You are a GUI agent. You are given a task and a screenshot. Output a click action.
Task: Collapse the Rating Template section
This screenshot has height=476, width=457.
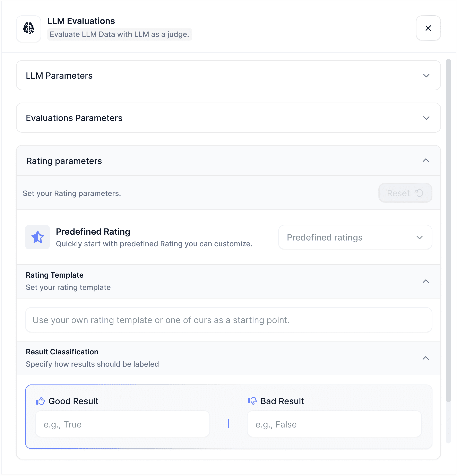(425, 281)
